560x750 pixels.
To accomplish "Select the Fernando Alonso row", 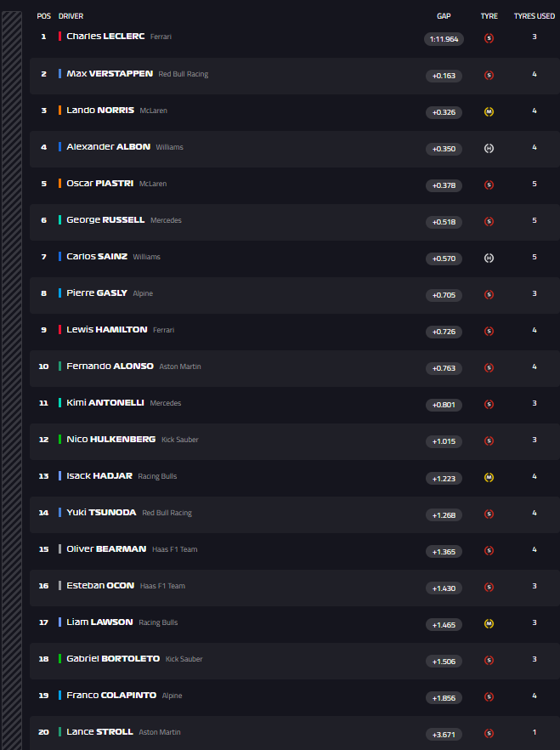I will [294, 368].
